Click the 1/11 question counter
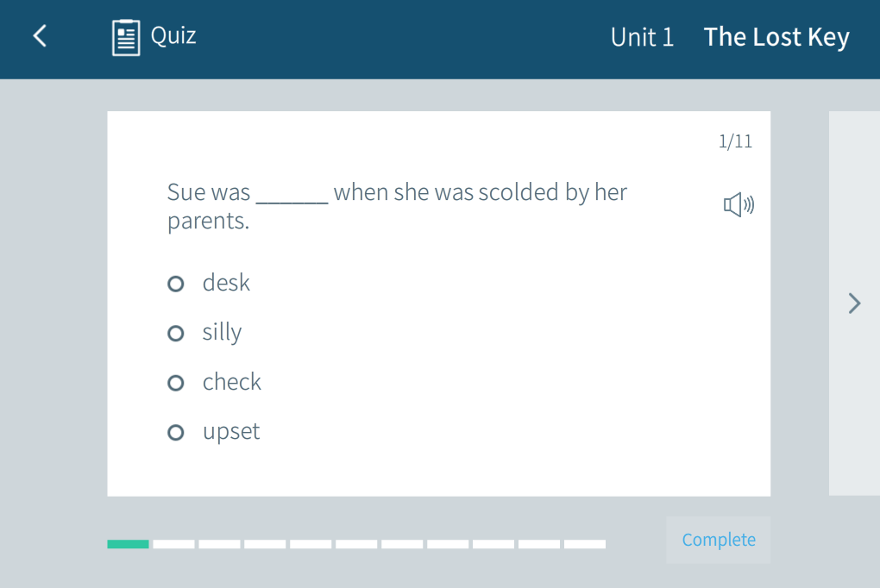The image size is (880, 588). coord(735,141)
